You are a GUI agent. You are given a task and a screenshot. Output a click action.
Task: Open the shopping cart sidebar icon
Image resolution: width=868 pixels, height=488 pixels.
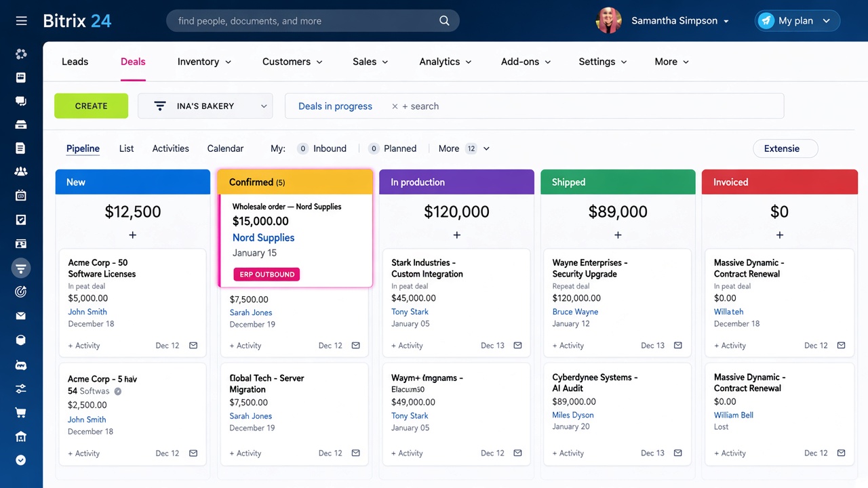pyautogui.click(x=21, y=413)
